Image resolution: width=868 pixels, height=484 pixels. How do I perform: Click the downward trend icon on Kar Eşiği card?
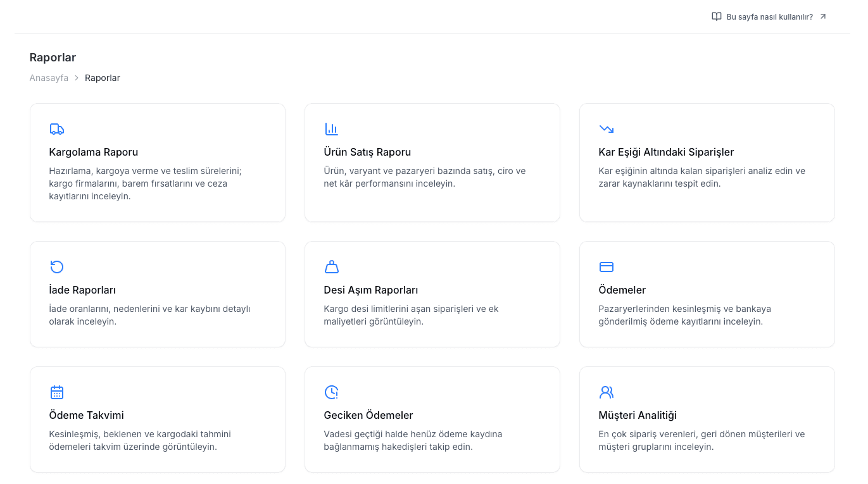[x=607, y=129]
